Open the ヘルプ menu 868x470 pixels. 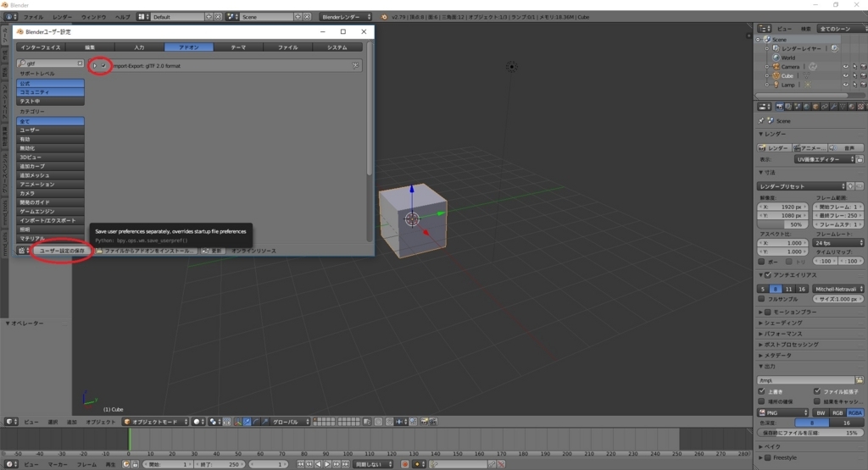[x=122, y=17]
